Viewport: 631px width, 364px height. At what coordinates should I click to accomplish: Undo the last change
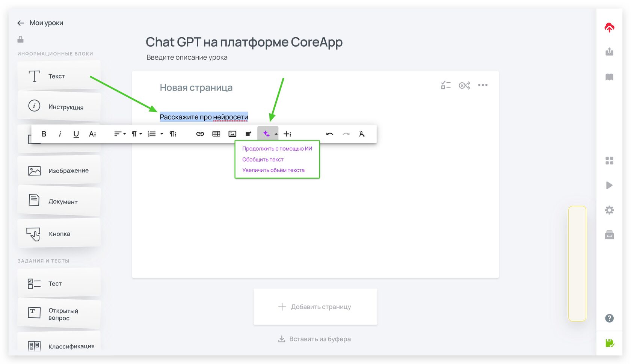click(329, 134)
